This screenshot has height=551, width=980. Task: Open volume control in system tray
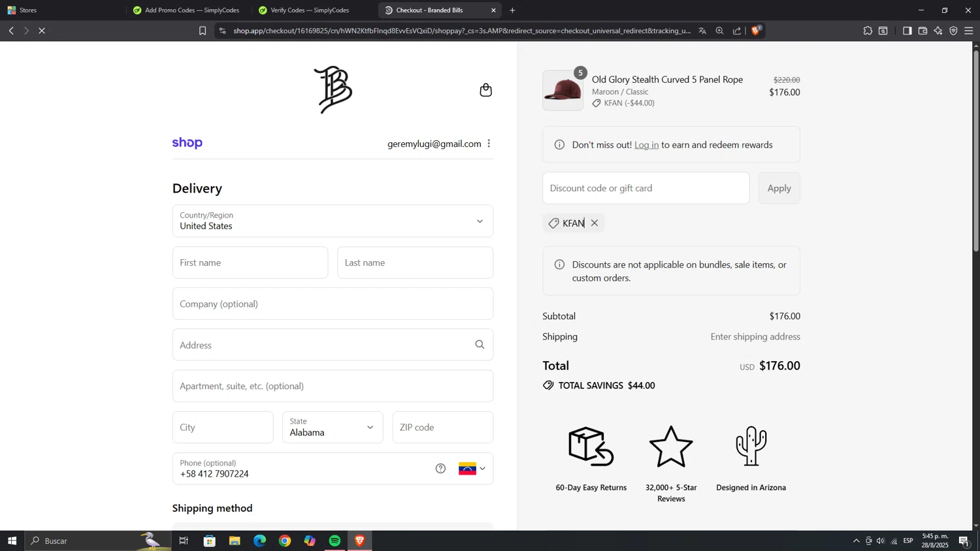[881, 541]
